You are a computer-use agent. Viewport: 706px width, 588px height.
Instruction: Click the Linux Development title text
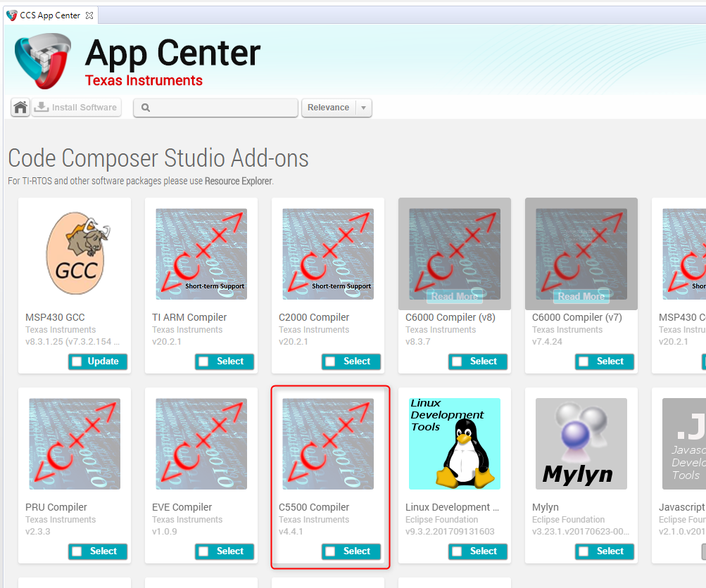[452, 507]
